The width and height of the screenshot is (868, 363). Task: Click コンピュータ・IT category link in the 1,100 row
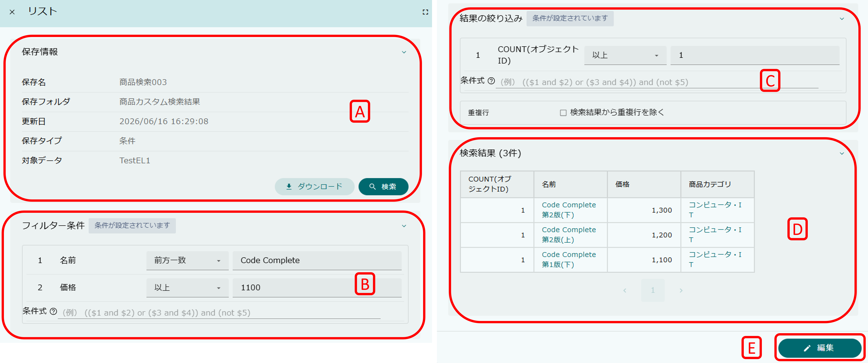click(x=715, y=260)
